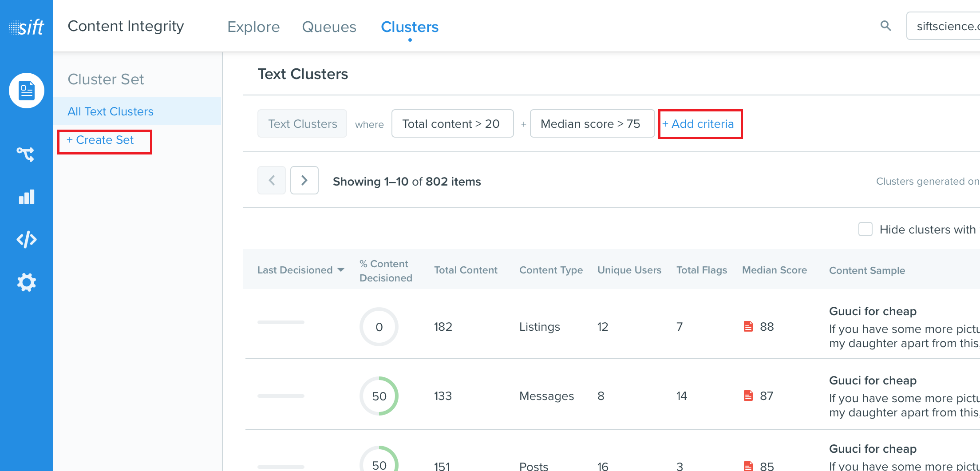980x471 pixels.
Task: Click the siftscience account field
Action: [943, 26]
